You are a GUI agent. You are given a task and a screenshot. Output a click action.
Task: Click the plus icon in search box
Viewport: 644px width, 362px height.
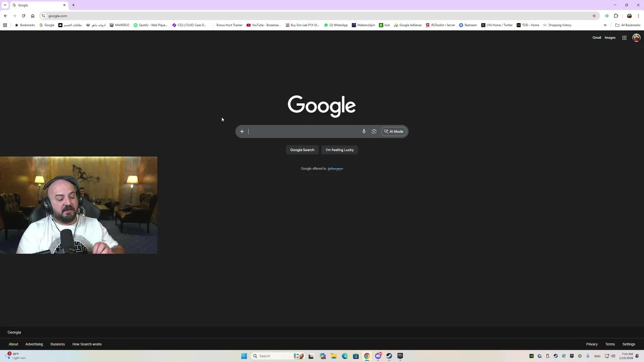coord(242,132)
